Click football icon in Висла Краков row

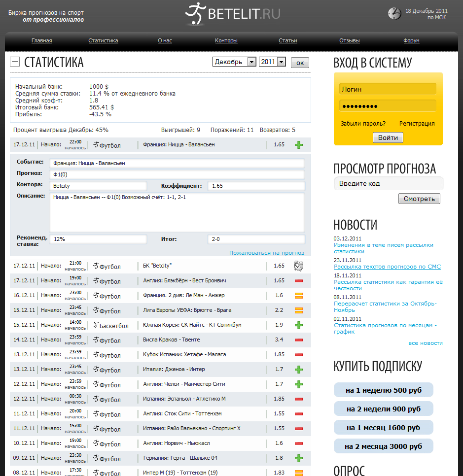click(x=96, y=340)
